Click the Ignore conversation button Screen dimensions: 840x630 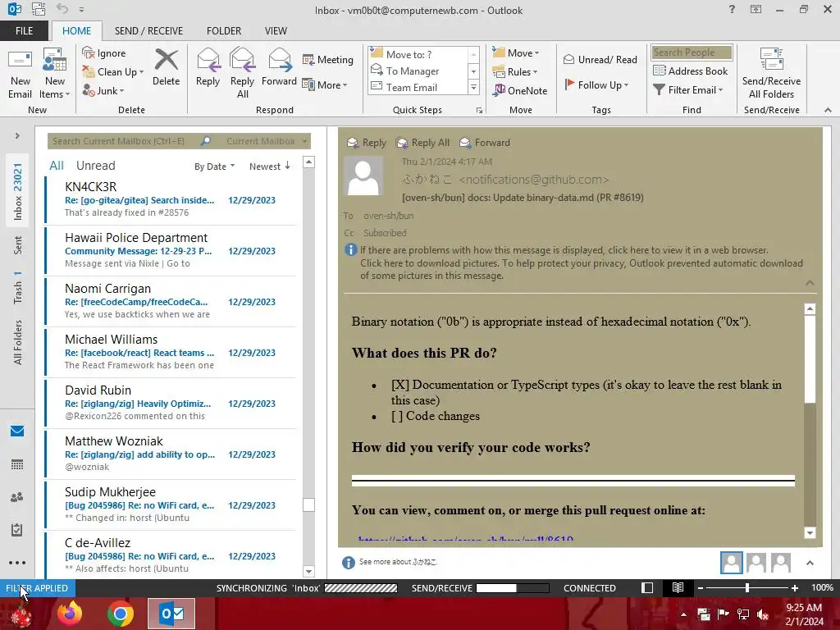tap(104, 53)
